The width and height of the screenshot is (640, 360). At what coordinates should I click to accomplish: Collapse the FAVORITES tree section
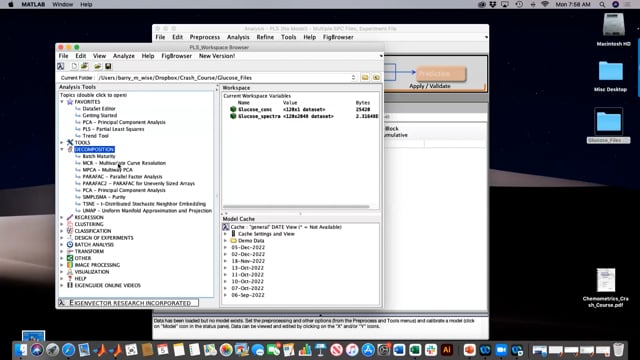tap(62, 102)
